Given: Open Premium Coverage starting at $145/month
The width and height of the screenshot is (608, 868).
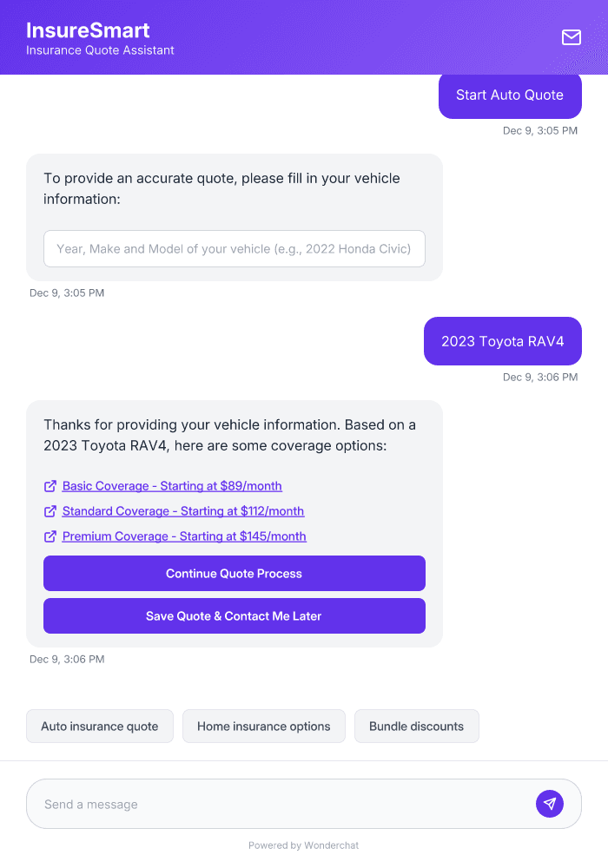Looking at the screenshot, I should (x=183, y=536).
